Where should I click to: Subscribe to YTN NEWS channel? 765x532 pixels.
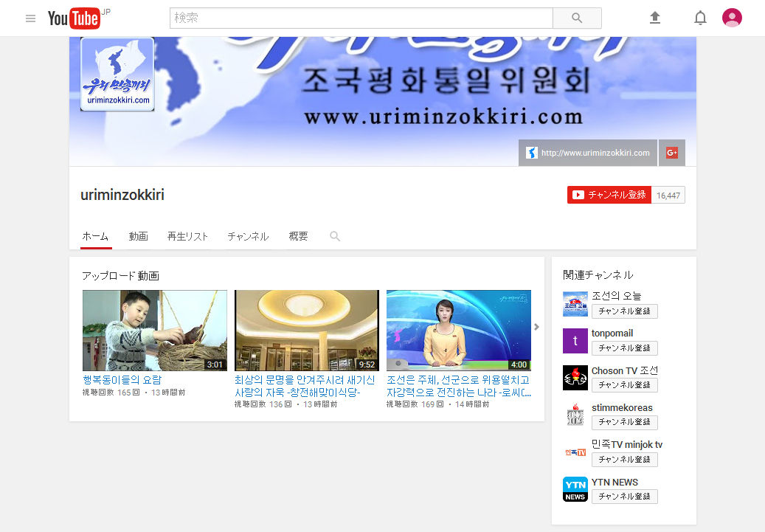(625, 497)
